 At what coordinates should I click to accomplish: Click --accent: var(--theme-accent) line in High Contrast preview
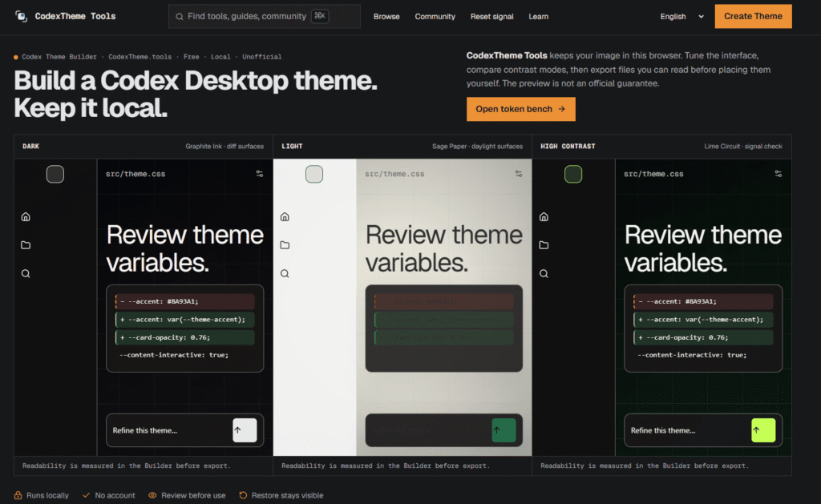[x=703, y=319]
